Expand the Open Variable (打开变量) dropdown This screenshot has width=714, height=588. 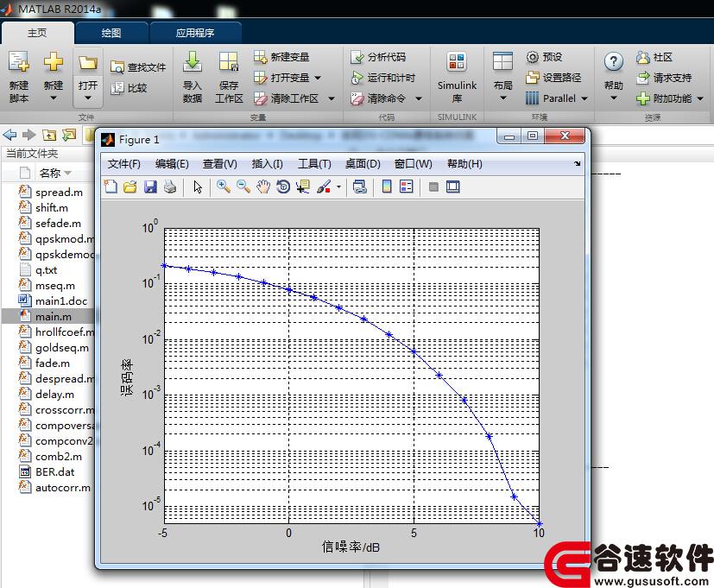[x=318, y=78]
